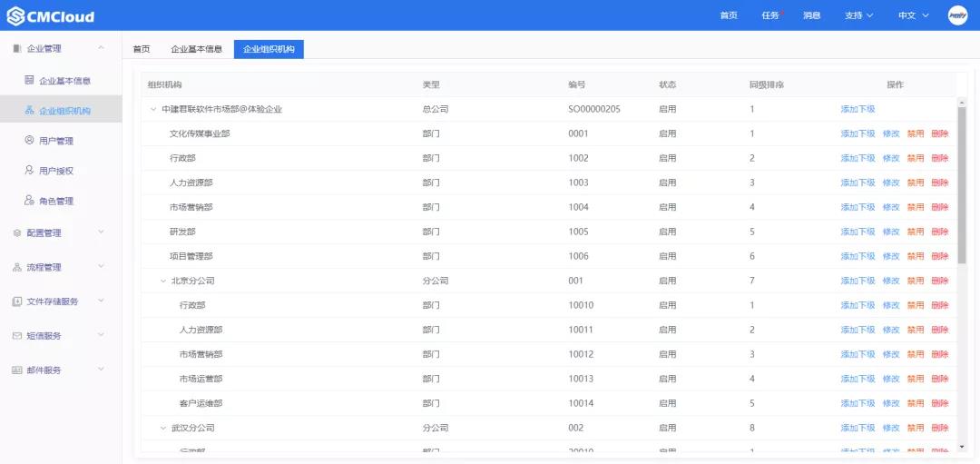This screenshot has width=980, height=464.
Task: Click the 用户授权 sidebar icon
Action: click(x=29, y=171)
